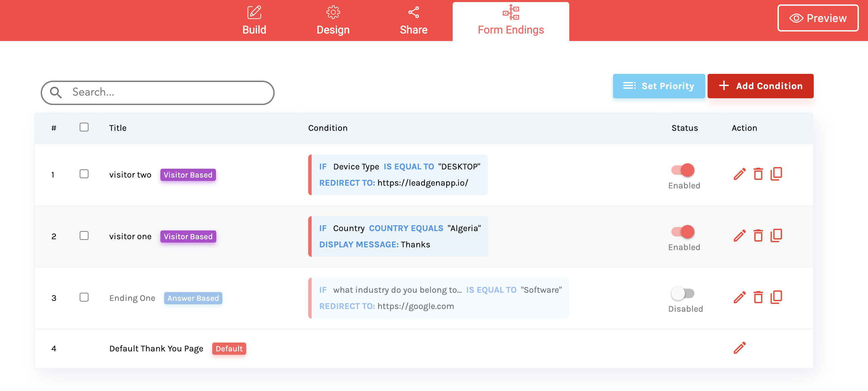Edit the Default Thank You Page
The width and height of the screenshot is (868, 391).
coord(739,348)
